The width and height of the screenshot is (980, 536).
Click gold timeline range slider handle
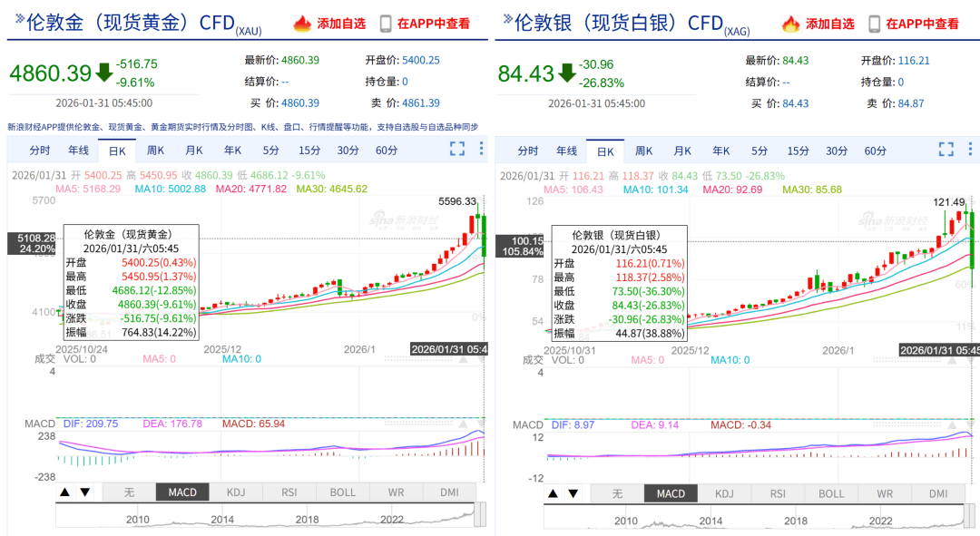(479, 514)
